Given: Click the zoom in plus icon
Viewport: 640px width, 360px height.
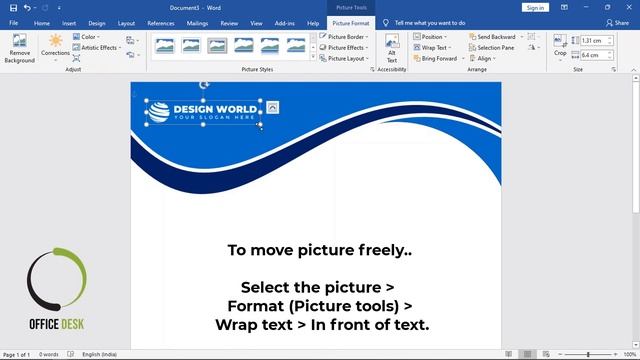Looking at the screenshot, I should click(x=616, y=354).
